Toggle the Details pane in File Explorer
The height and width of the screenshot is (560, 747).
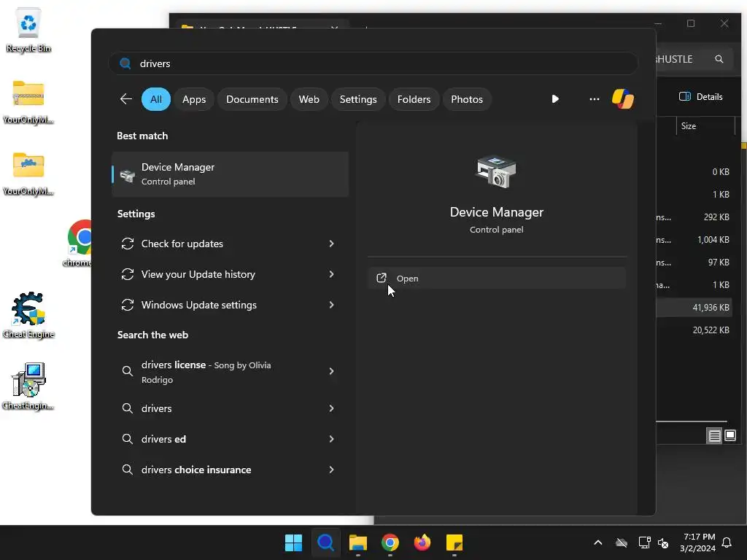pyautogui.click(x=700, y=97)
